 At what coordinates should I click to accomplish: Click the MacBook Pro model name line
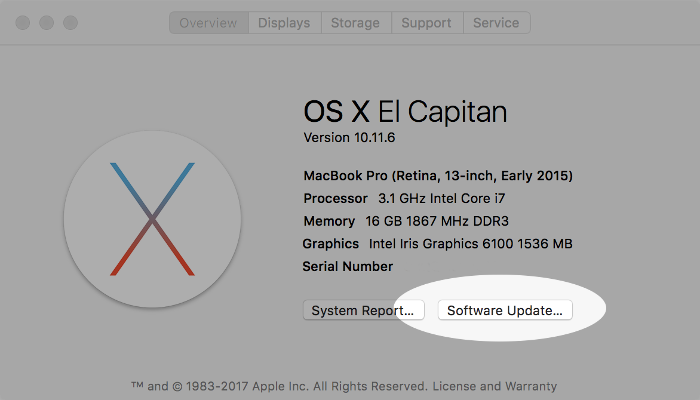click(438, 176)
